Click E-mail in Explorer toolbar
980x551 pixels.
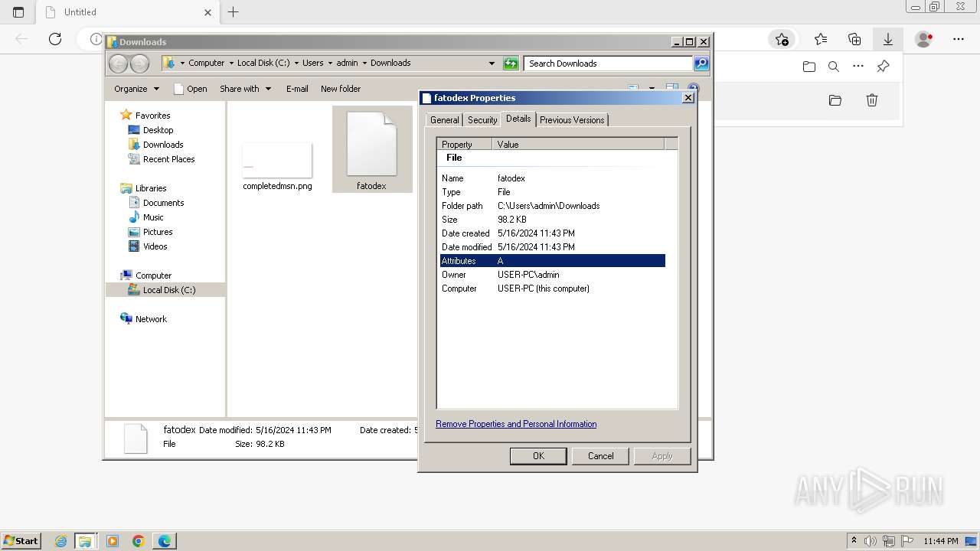pos(297,89)
